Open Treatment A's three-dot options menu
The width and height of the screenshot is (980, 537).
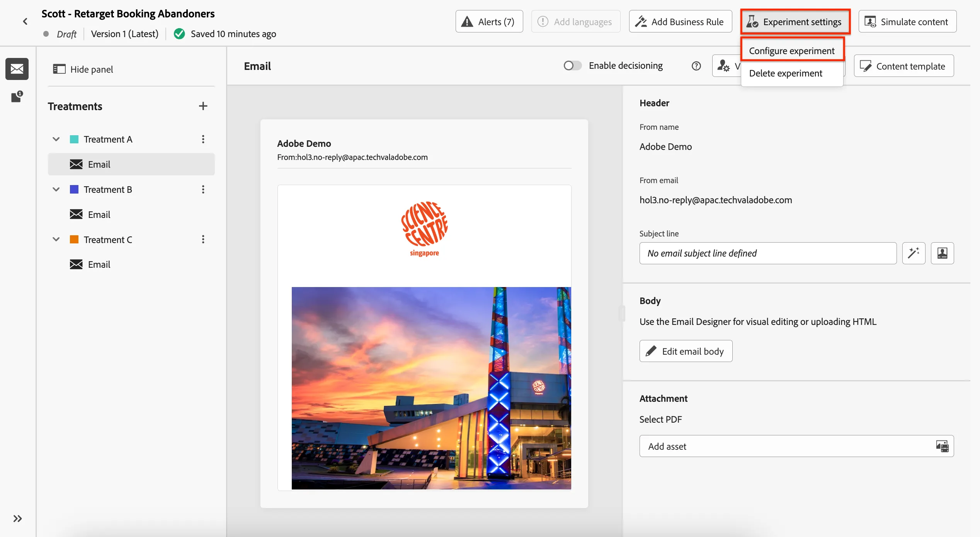[203, 139]
